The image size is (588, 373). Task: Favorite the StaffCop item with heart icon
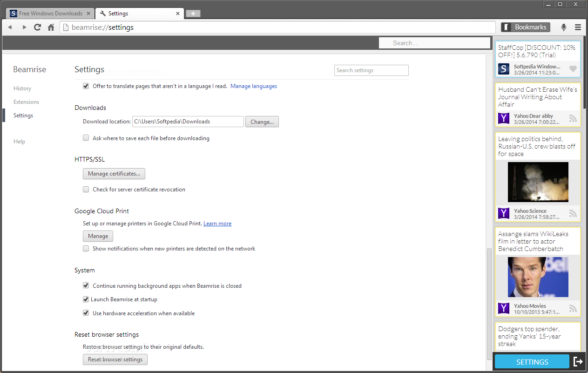573,69
